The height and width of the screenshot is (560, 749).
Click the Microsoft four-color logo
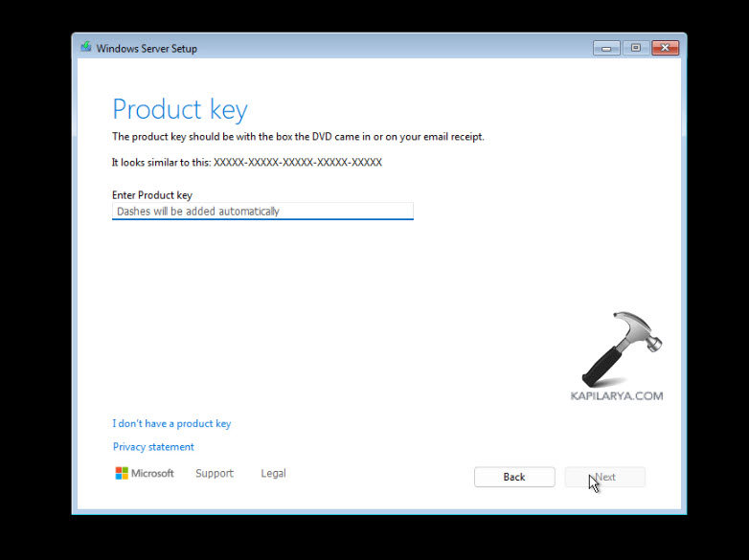tap(122, 473)
